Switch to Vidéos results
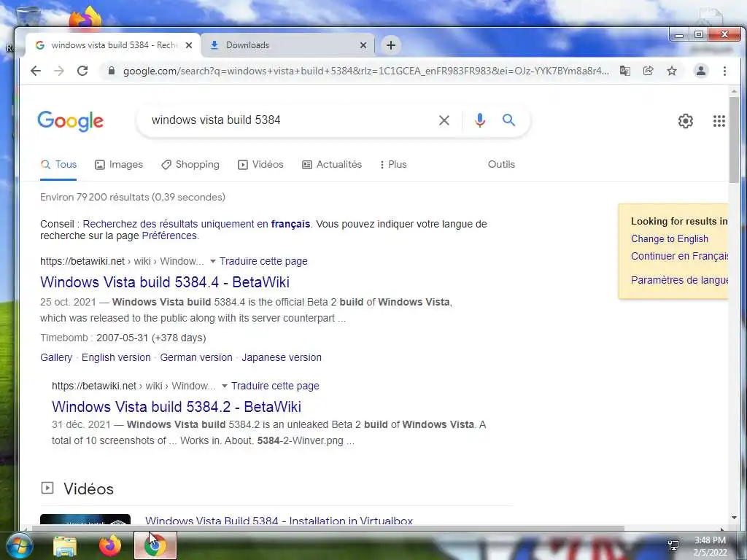The height and width of the screenshot is (560, 747). point(260,165)
